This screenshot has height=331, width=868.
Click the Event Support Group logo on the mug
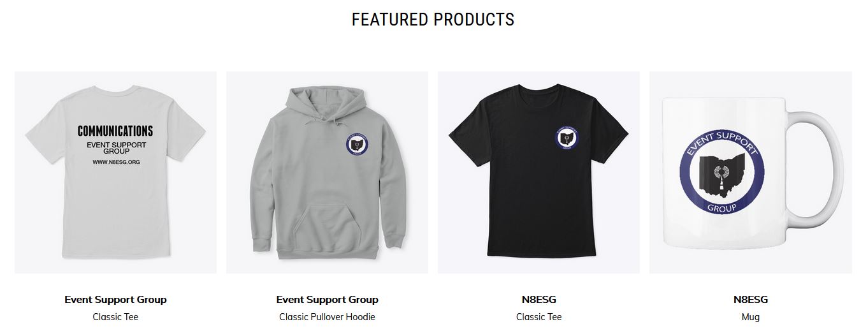pyautogui.click(x=722, y=173)
